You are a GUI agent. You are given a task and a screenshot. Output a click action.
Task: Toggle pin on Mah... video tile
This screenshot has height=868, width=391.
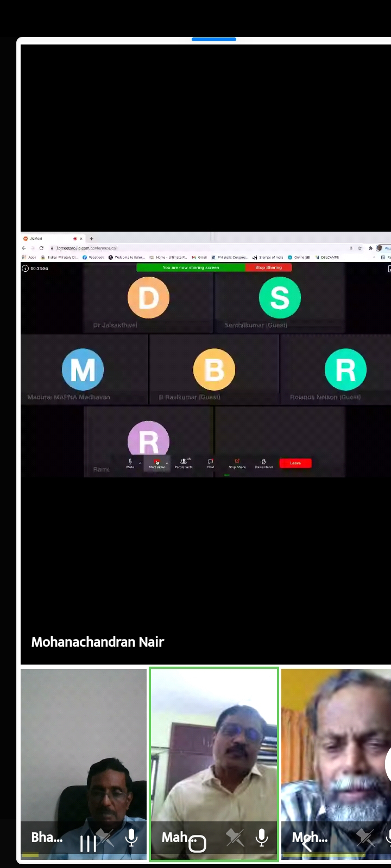[x=235, y=838]
